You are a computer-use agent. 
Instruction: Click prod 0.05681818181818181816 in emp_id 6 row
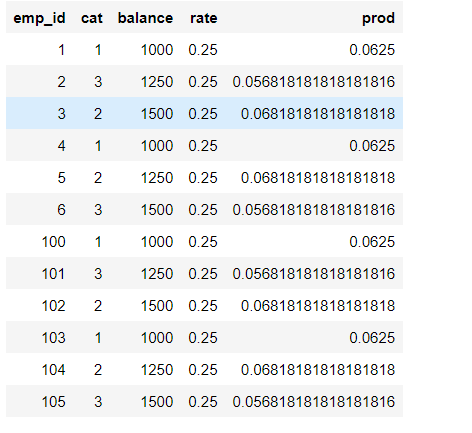coord(314,210)
